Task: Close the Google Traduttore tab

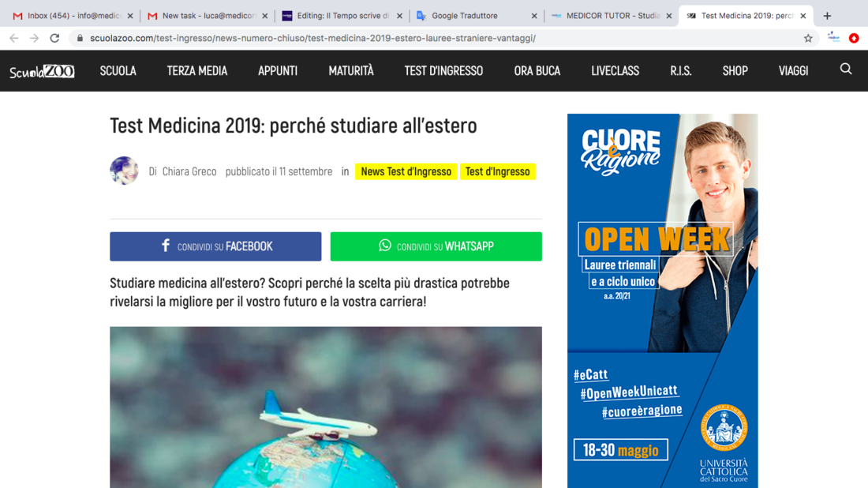Action: click(534, 16)
